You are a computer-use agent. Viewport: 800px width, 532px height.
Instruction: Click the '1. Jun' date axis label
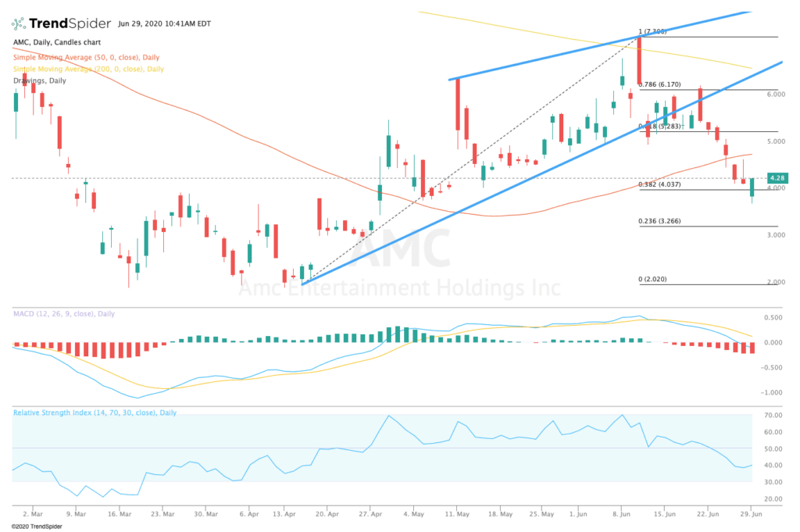[x=578, y=514]
